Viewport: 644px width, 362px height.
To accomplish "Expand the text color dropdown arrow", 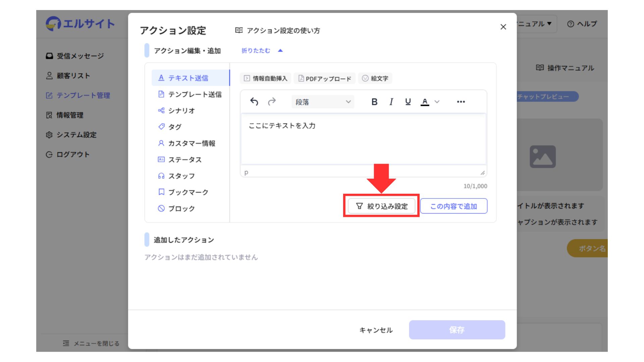I will tap(437, 102).
